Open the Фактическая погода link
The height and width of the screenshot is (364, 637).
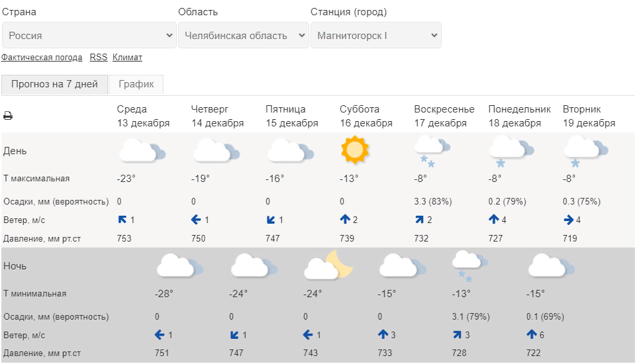pyautogui.click(x=42, y=58)
